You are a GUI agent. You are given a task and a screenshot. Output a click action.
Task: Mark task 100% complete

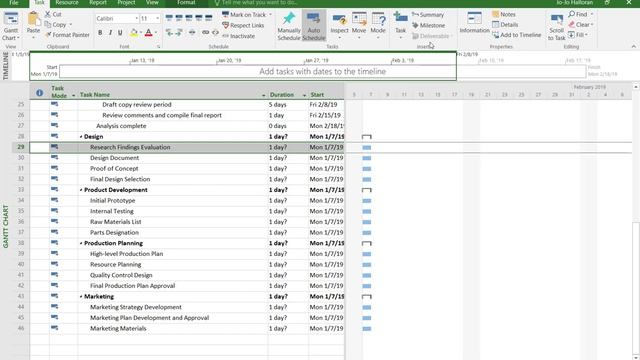point(209,18)
